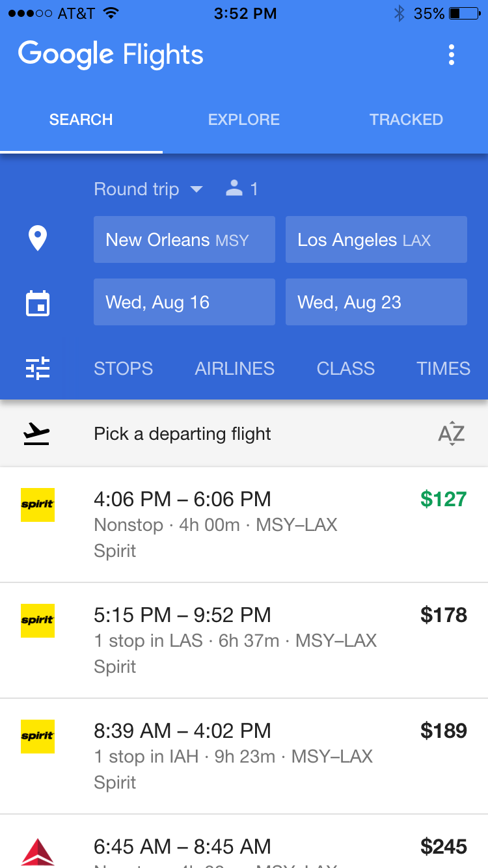Tap the Delta airline logo
Screen dimensions: 488x868
coord(38,852)
